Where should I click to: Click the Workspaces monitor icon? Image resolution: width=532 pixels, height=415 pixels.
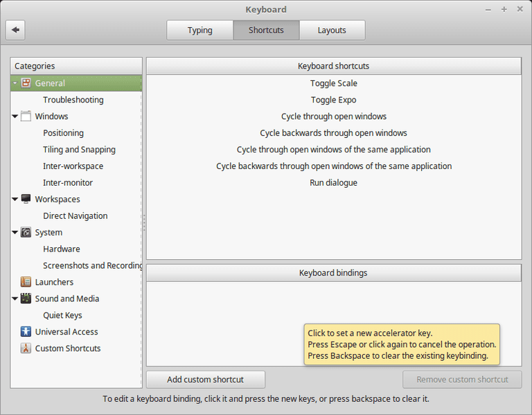point(26,199)
